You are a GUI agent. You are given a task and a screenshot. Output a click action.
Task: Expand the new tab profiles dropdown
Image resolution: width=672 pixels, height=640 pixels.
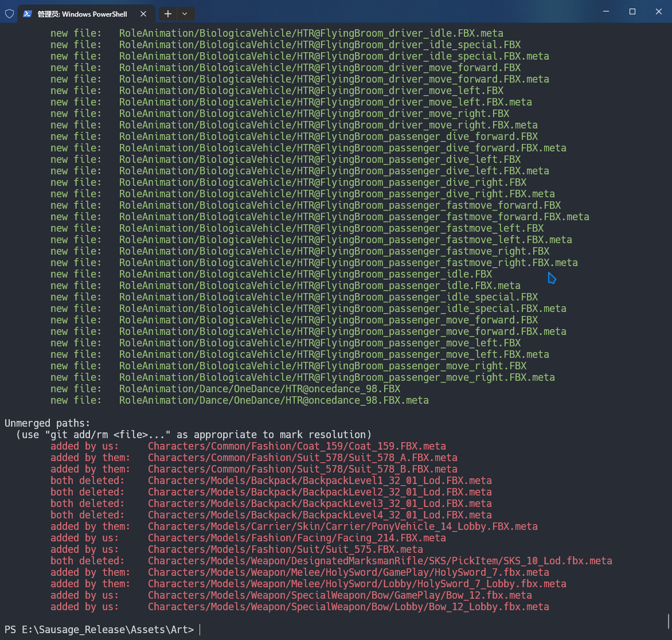coord(185,14)
